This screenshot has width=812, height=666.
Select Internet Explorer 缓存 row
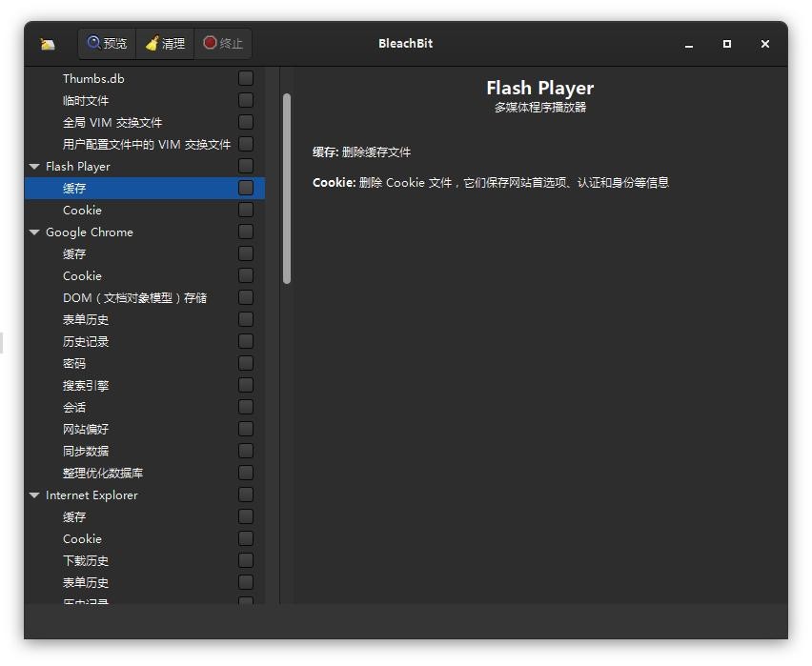[x=145, y=517]
